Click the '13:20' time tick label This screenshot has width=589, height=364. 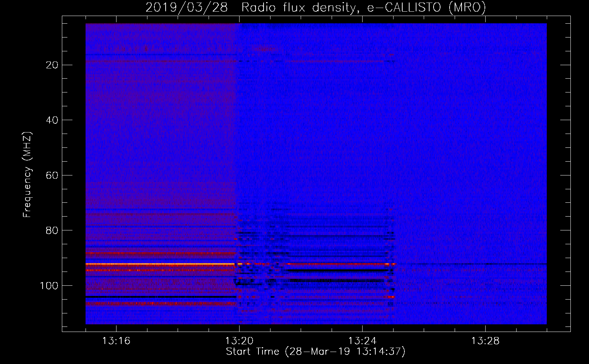[239, 341]
